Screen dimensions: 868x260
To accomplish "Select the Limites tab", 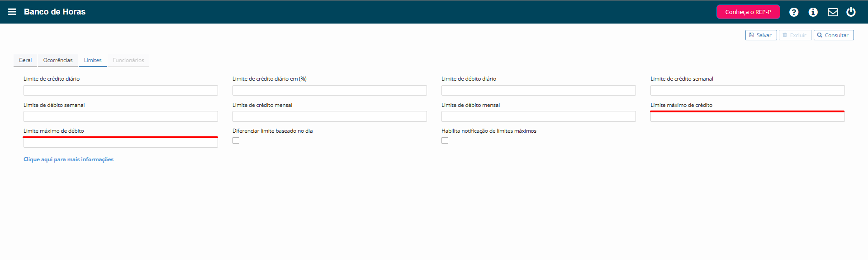I will (x=93, y=60).
